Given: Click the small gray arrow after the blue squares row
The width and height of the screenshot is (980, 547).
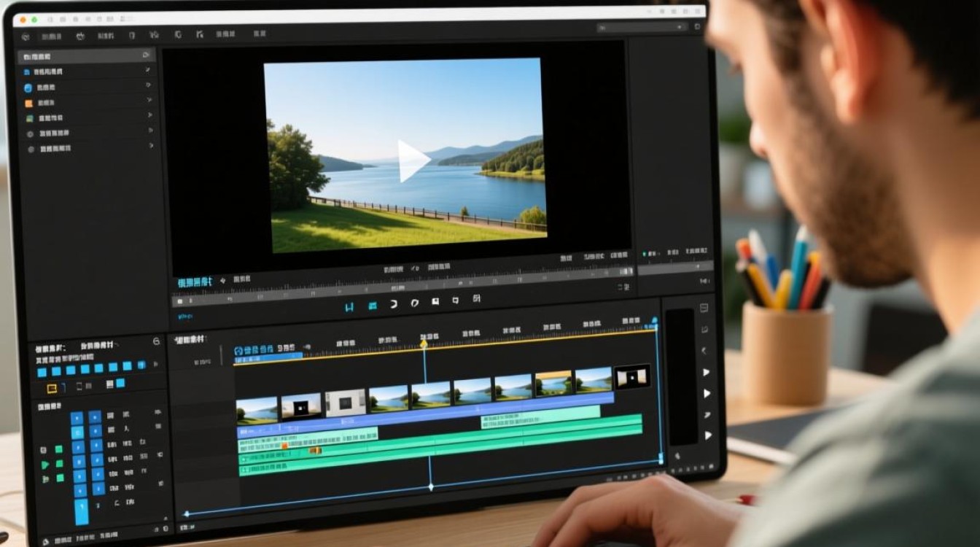Looking at the screenshot, I should pyautogui.click(x=155, y=363).
